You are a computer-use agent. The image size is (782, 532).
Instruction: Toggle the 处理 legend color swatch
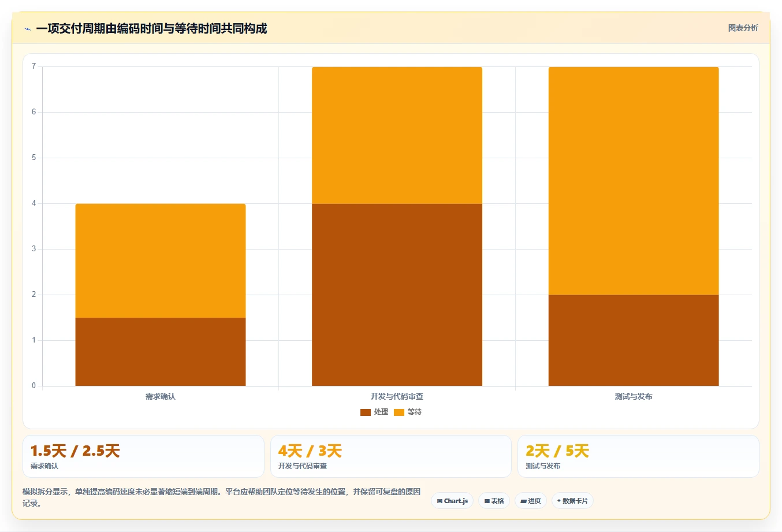[x=365, y=412]
